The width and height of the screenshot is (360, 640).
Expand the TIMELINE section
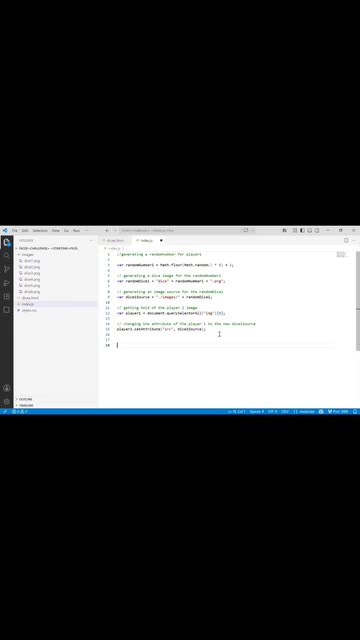point(25,405)
